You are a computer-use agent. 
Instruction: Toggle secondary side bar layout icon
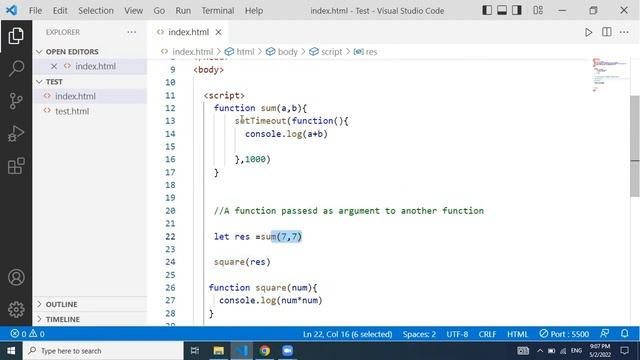point(517,11)
